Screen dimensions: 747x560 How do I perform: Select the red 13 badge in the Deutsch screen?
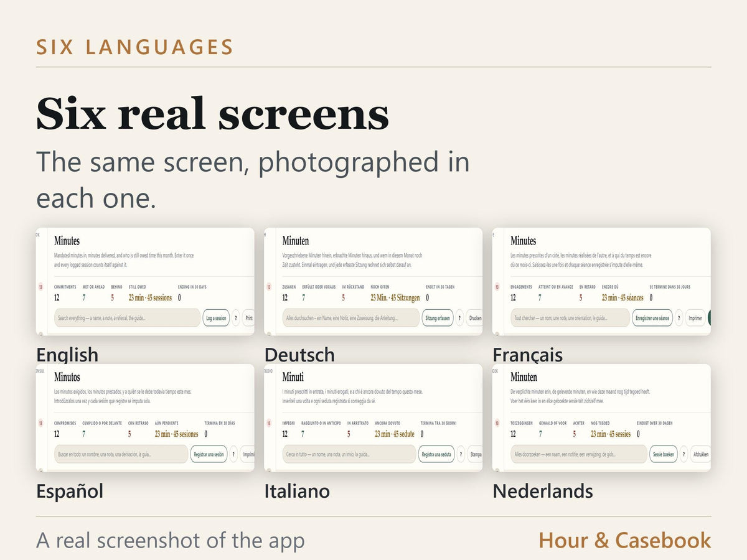coord(268,287)
